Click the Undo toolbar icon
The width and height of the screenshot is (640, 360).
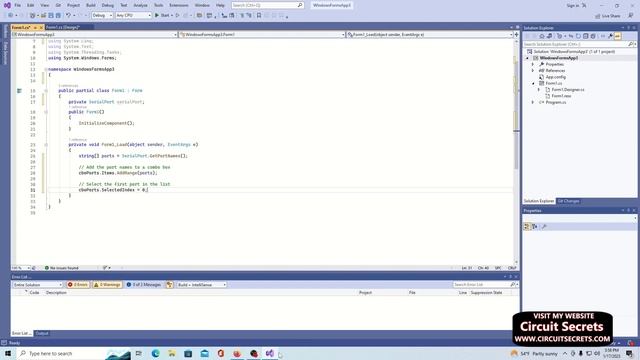(x=69, y=16)
